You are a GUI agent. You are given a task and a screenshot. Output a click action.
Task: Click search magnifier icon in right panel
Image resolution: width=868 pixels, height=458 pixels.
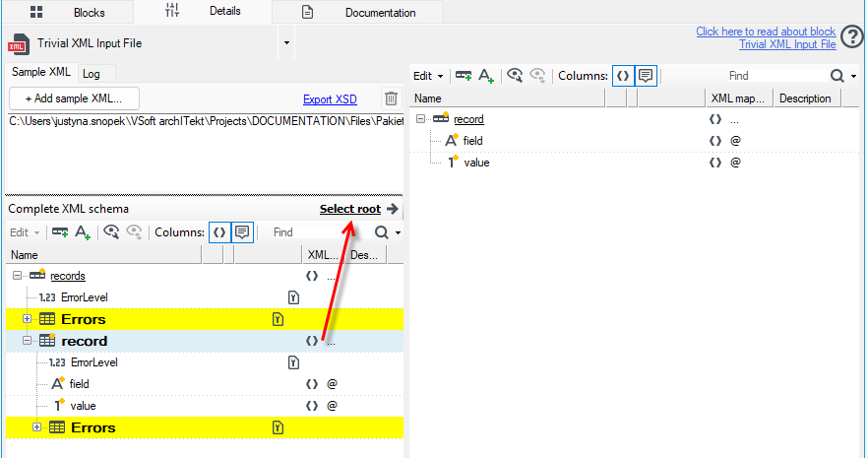(x=837, y=76)
